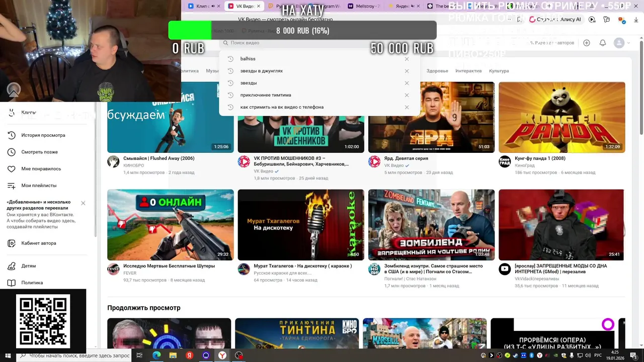Dismiss the «Добавленные» relocation notice
The width and height of the screenshot is (644, 362).
point(83,203)
